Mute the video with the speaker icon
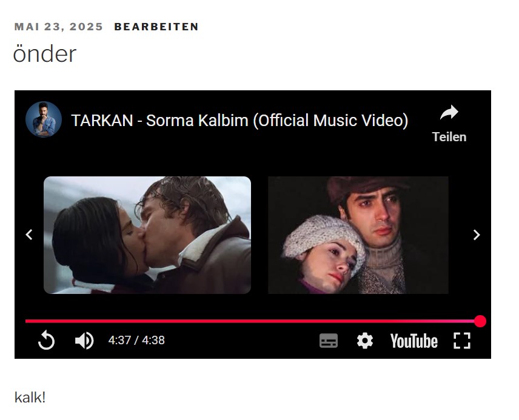 (x=84, y=340)
